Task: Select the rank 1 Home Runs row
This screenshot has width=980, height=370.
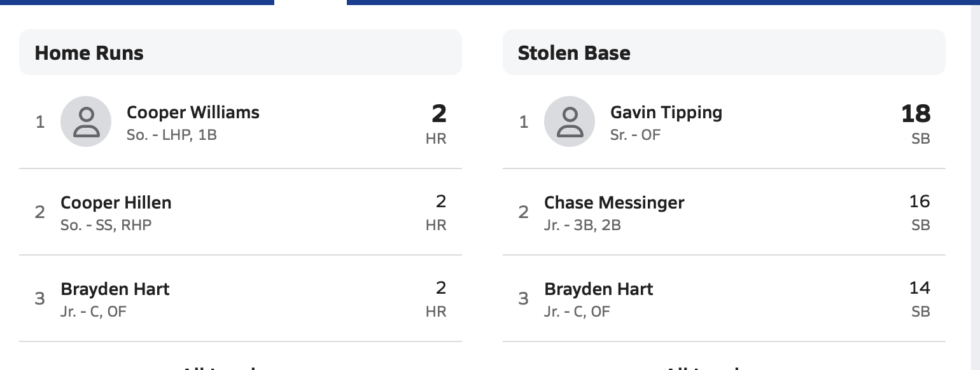Action: click(x=241, y=121)
